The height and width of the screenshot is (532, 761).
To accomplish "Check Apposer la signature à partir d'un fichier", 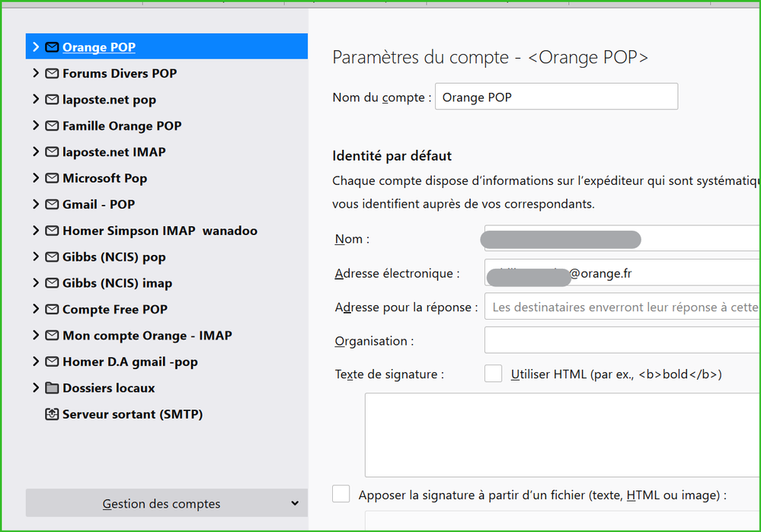I will pos(341,494).
